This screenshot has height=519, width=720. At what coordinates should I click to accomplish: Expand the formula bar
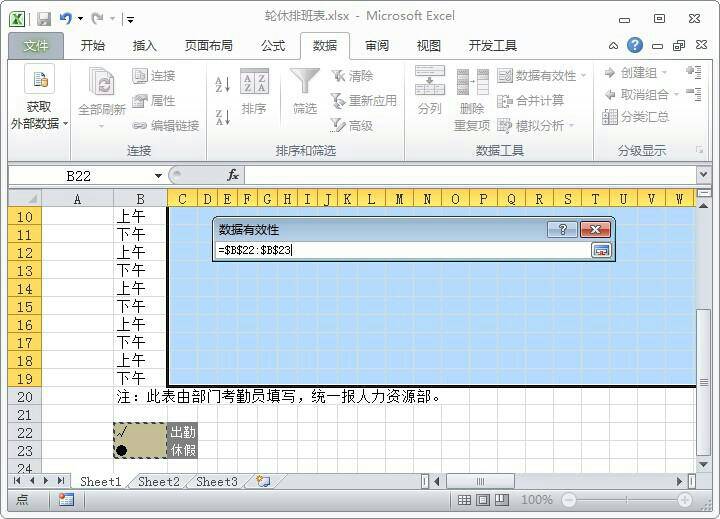tap(703, 175)
